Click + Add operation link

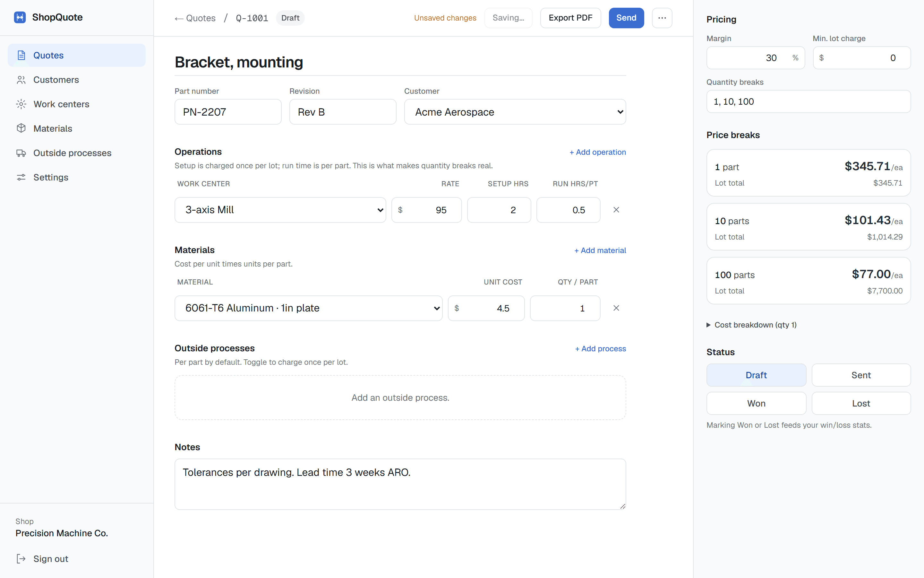pos(597,152)
